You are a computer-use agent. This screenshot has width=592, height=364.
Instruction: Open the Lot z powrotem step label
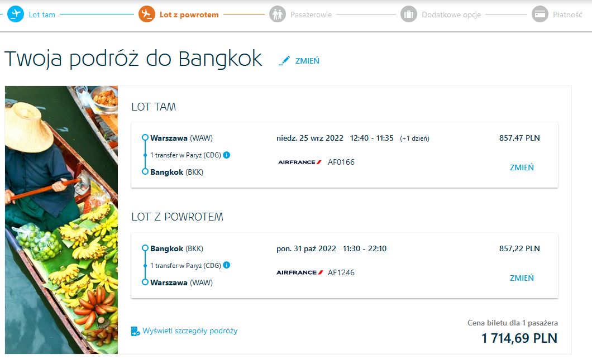tap(189, 15)
